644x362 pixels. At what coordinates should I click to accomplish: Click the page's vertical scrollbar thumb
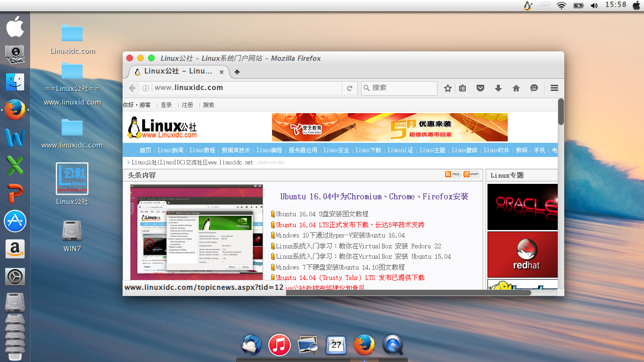pos(561,112)
